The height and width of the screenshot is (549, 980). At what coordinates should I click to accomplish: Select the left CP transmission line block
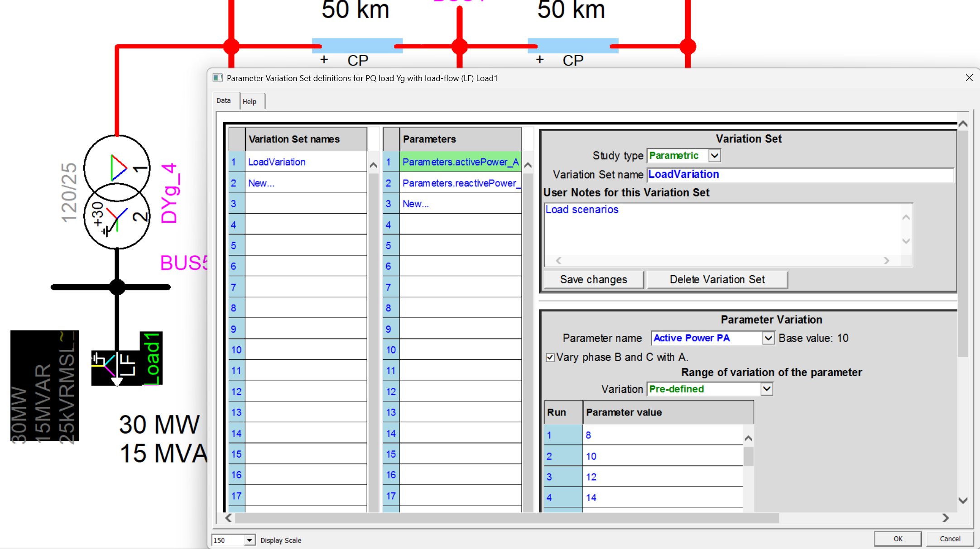tap(358, 45)
